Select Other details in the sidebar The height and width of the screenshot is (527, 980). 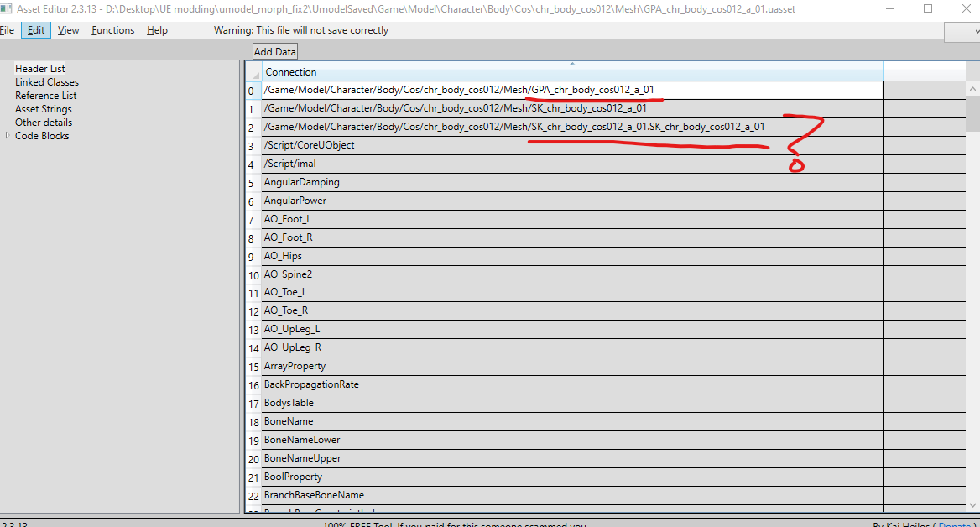(43, 123)
